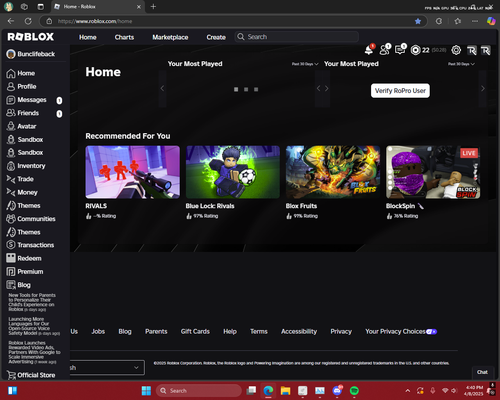Image resolution: width=500 pixels, height=400 pixels.
Task: Click the search magnifier icon in Roblox navbar
Action: point(240,37)
